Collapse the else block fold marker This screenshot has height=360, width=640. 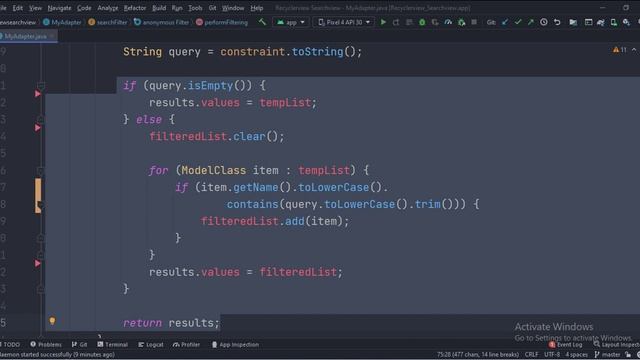point(41,119)
